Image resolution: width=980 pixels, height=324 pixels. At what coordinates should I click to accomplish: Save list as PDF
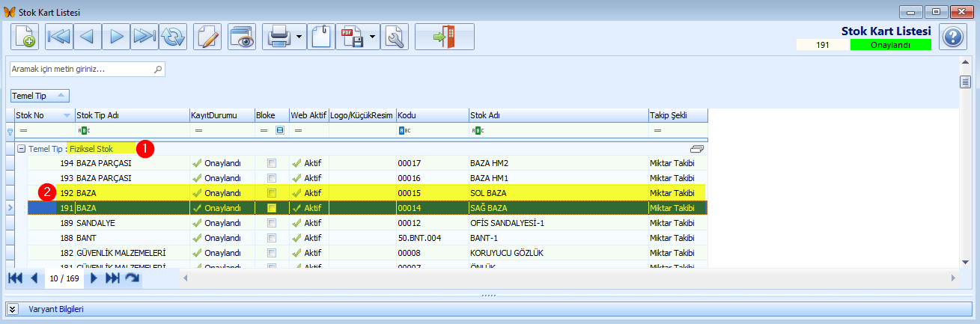click(x=352, y=36)
